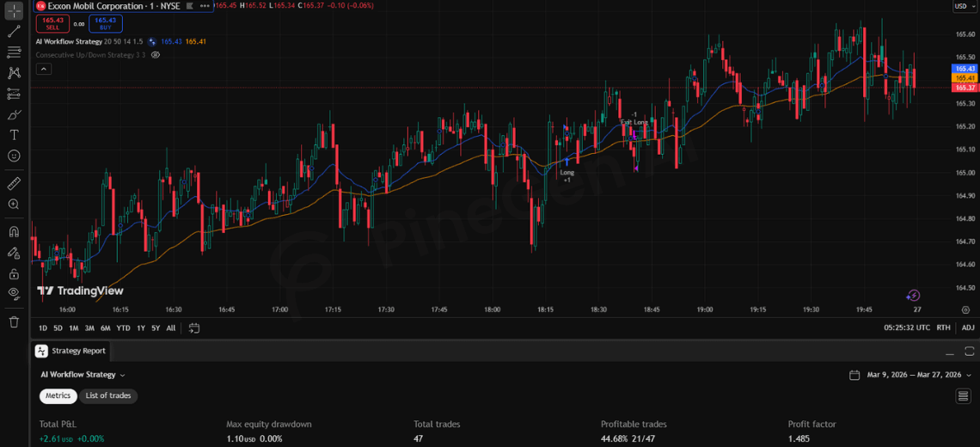Activate the ruler measure tool
The width and height of the screenshot is (980, 447).
click(14, 183)
